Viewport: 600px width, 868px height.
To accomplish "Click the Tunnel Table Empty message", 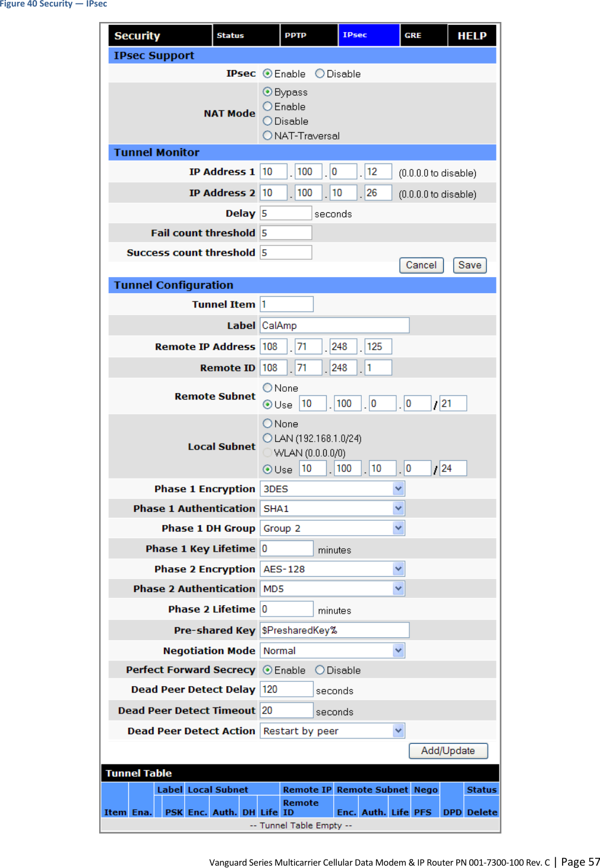I will click(x=301, y=825).
